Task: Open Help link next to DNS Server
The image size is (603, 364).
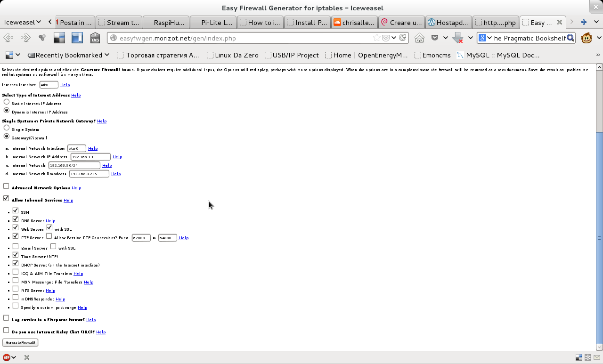Action: (x=50, y=221)
